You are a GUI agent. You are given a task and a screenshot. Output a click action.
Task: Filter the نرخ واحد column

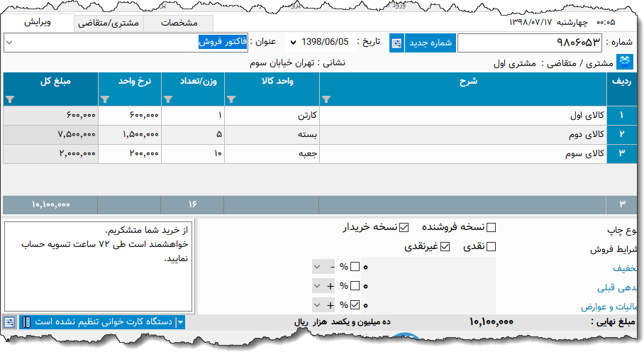tap(105, 99)
